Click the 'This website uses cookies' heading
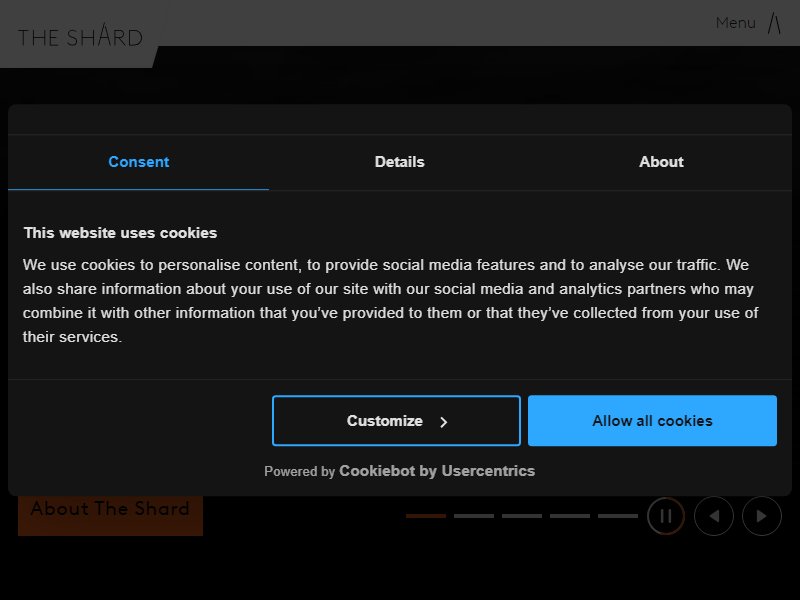The image size is (800, 600). 120,233
